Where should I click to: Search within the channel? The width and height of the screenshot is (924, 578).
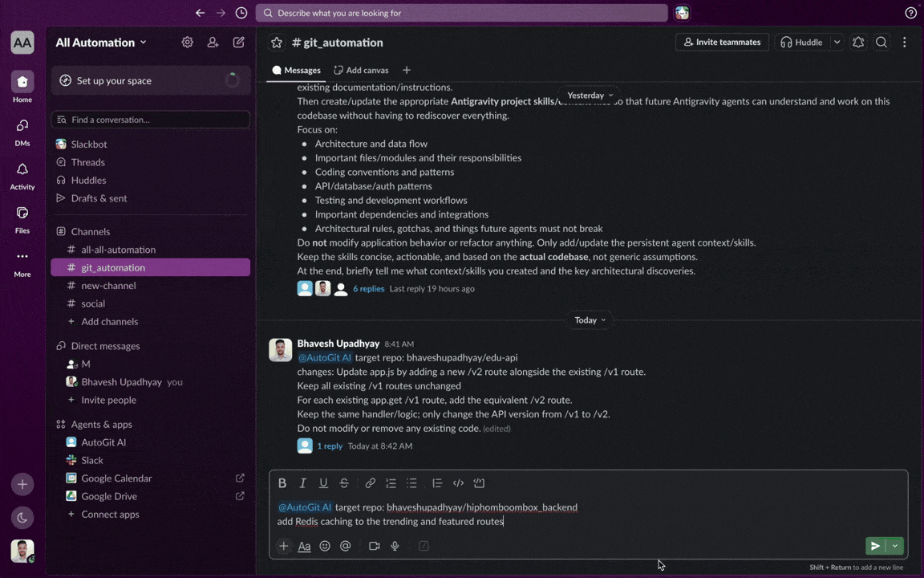[881, 43]
